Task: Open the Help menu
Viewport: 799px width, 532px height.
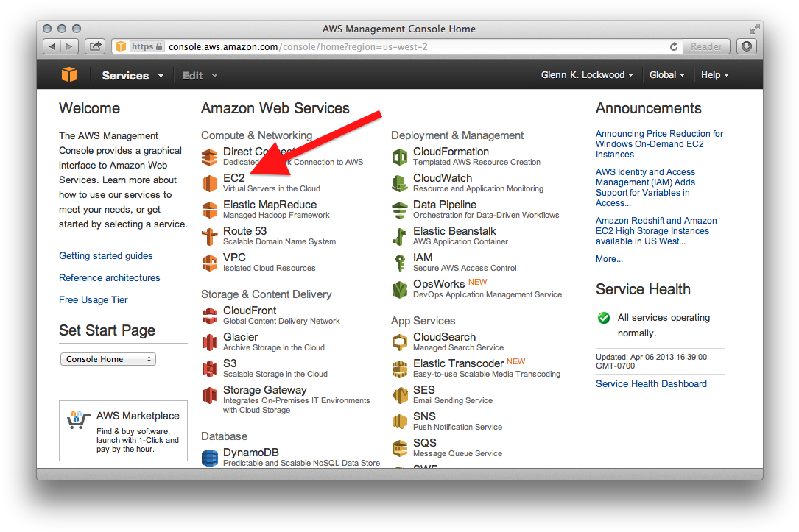Action: coord(714,75)
